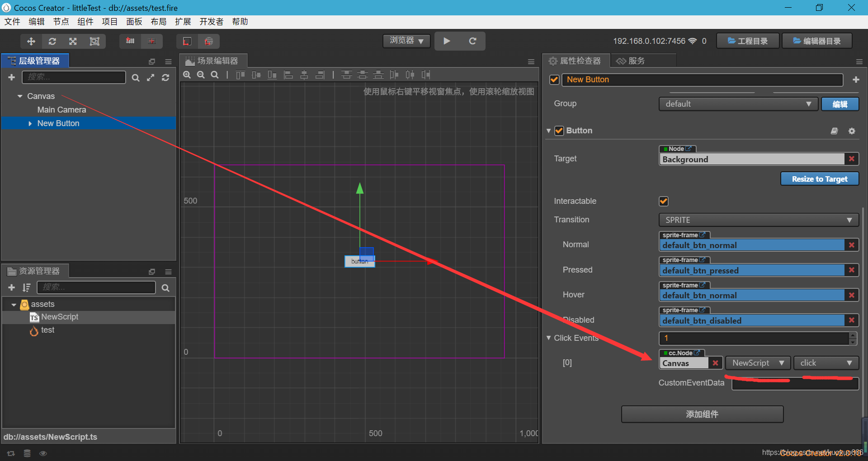Click the play preview button

click(447, 41)
